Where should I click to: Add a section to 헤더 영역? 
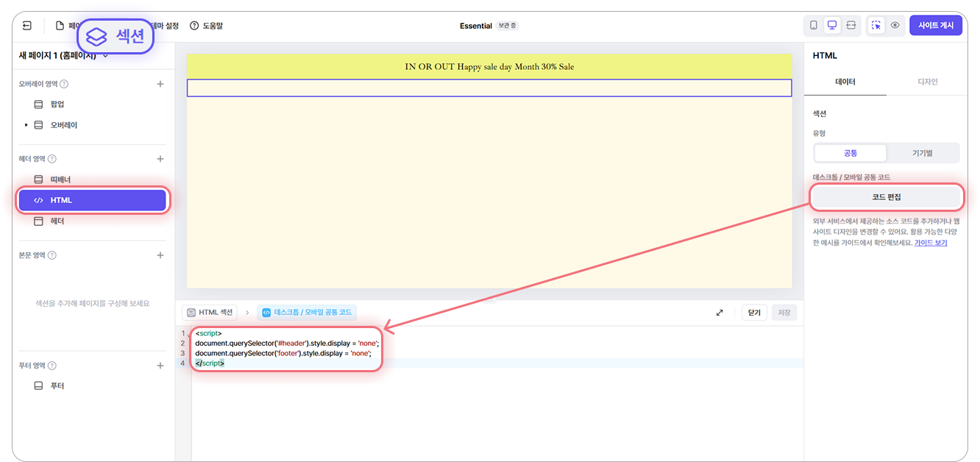click(160, 159)
